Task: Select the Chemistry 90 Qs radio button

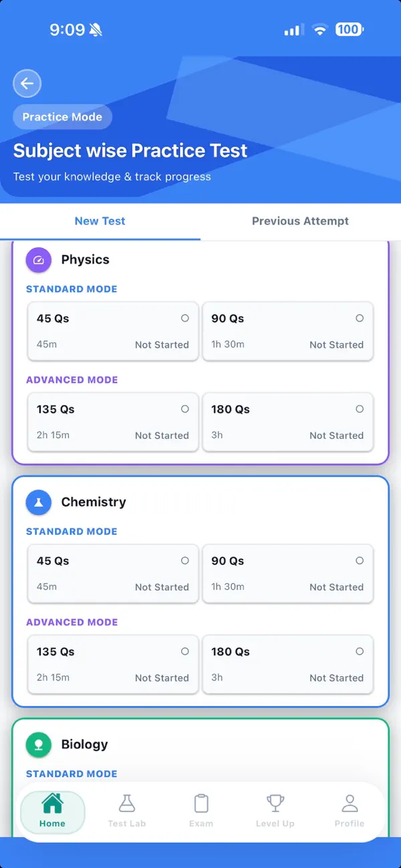Action: pos(360,560)
